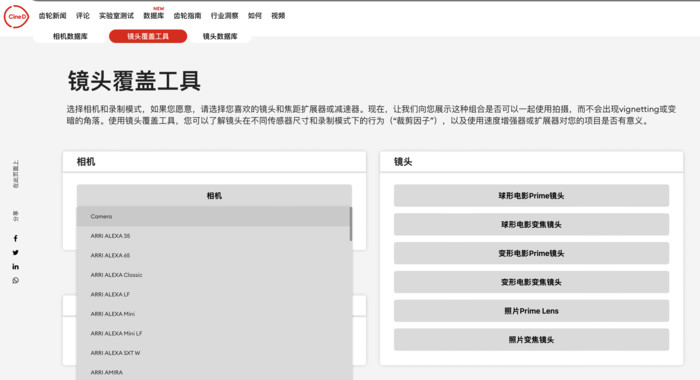
Task: Share page via WhatsApp icon
Action: click(16, 280)
